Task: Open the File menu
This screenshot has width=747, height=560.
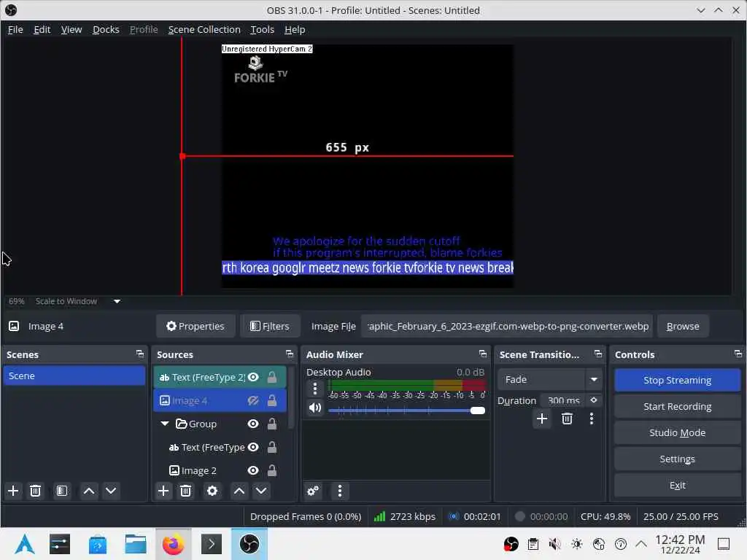Action: pos(15,29)
